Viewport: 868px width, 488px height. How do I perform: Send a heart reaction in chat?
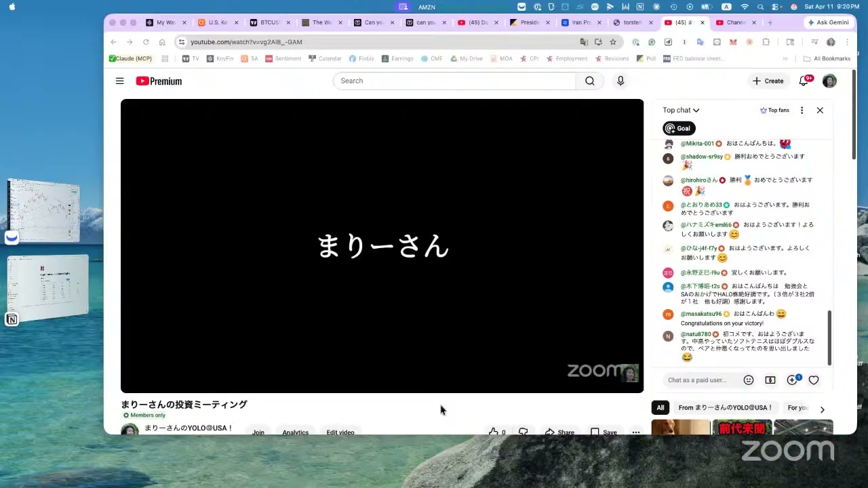point(814,380)
